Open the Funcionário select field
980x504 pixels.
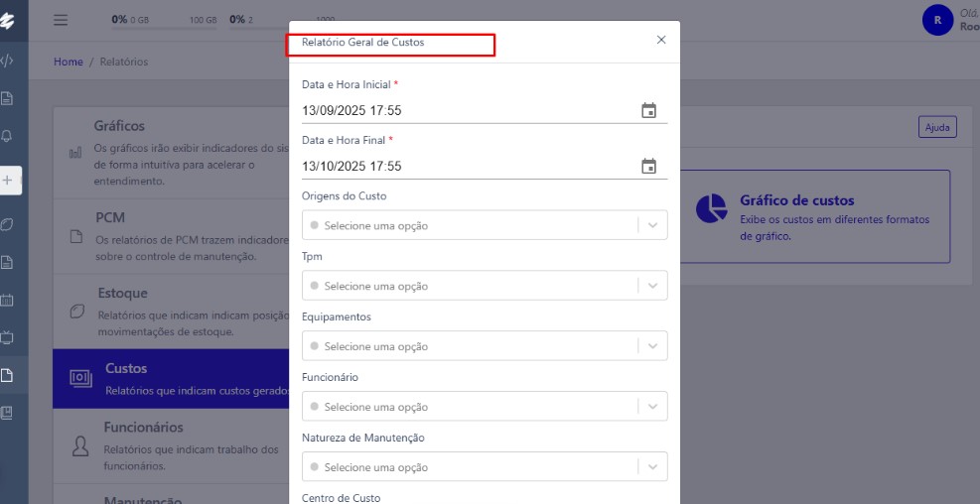[x=485, y=407]
